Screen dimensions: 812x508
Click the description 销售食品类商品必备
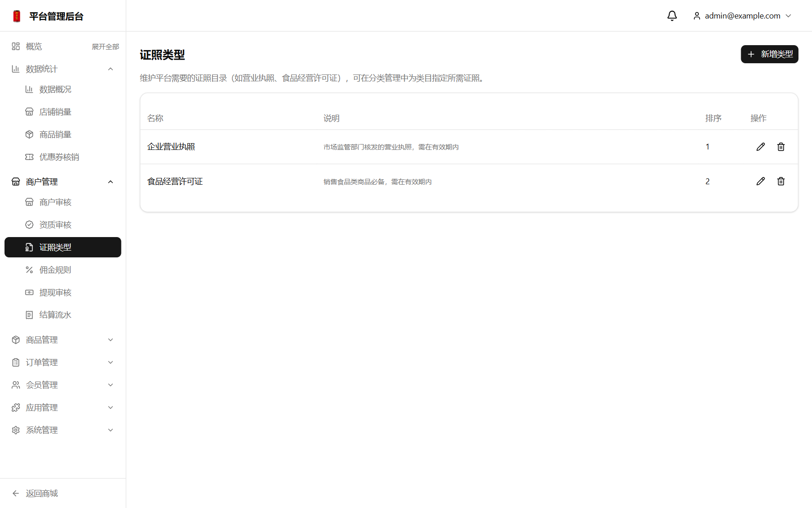(378, 182)
